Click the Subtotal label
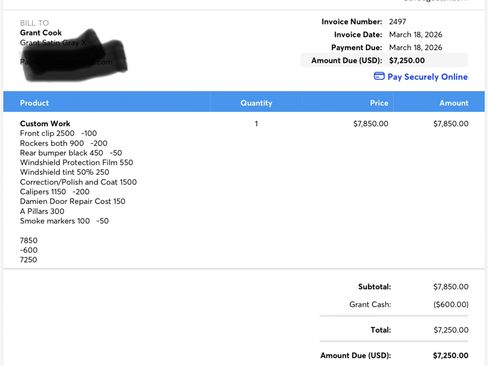488x366 pixels. [x=374, y=287]
